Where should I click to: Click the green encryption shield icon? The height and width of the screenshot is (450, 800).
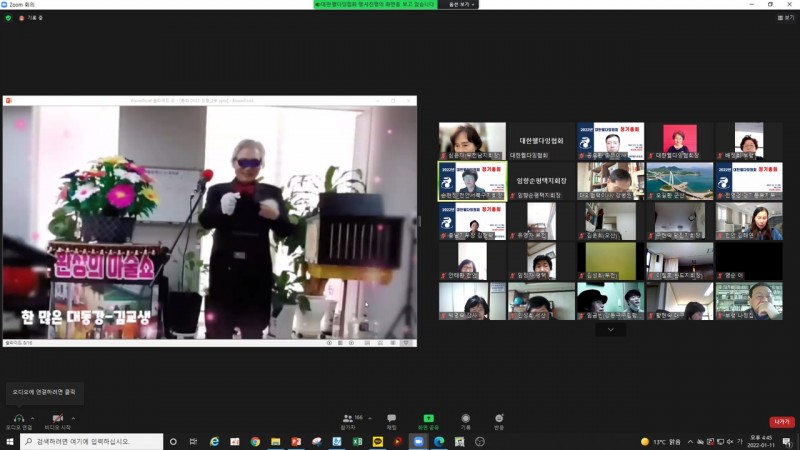click(8, 18)
